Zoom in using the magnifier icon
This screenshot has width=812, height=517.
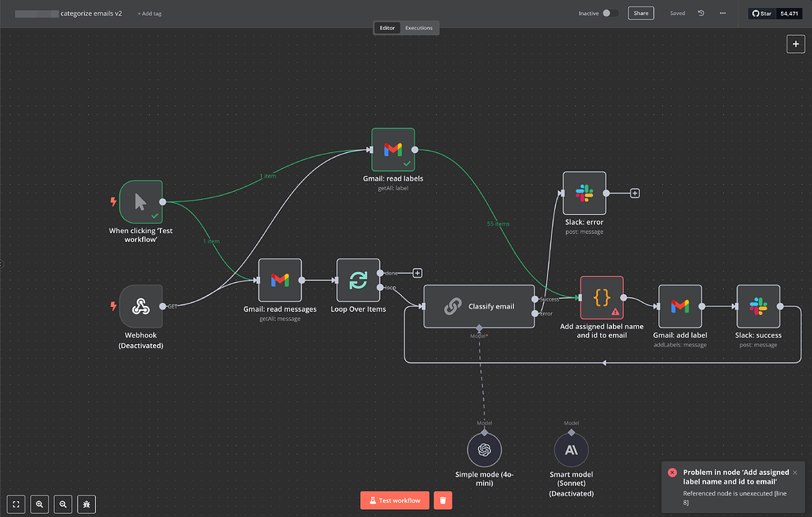[x=39, y=504]
